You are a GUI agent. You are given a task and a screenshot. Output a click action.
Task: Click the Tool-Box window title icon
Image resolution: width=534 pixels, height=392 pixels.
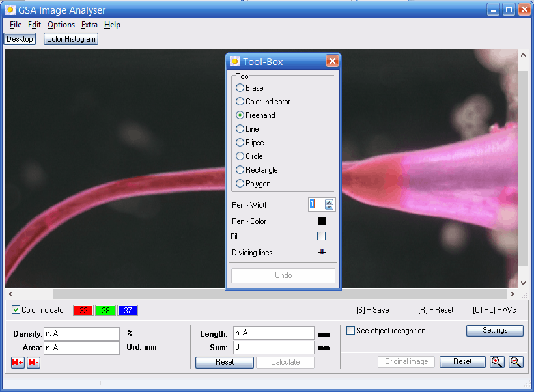[x=234, y=61]
